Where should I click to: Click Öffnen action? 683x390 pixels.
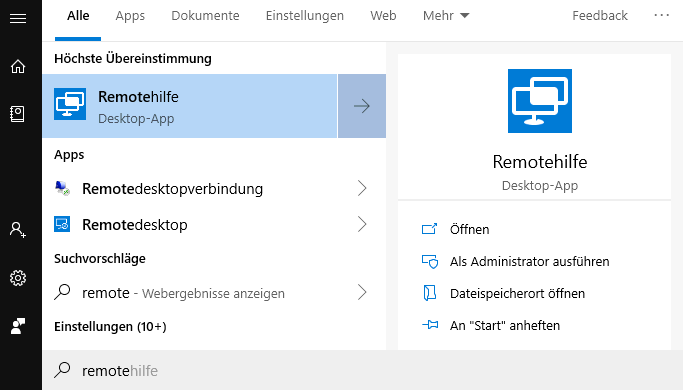(x=470, y=229)
